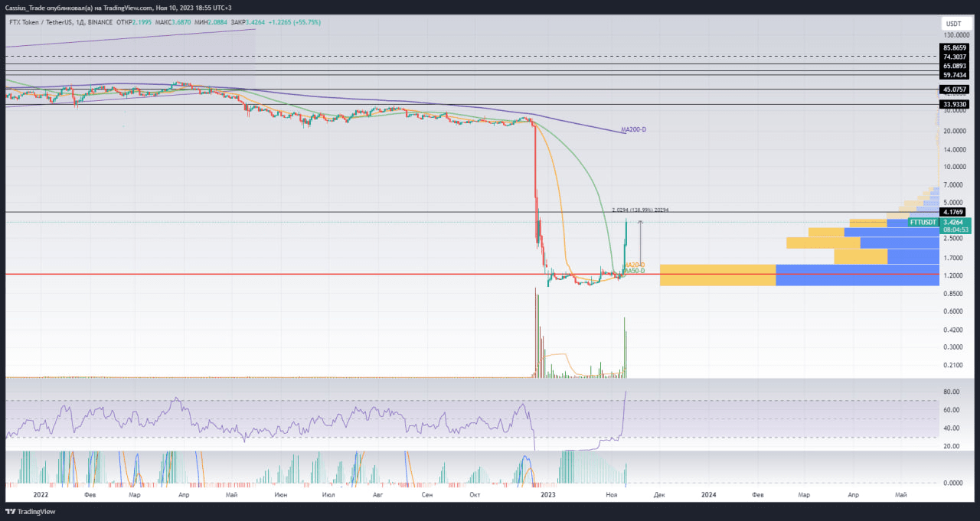Viewport: 980px width, 521px height.
Task: Click the 138.99% price range measurement label
Action: pyautogui.click(x=640, y=210)
